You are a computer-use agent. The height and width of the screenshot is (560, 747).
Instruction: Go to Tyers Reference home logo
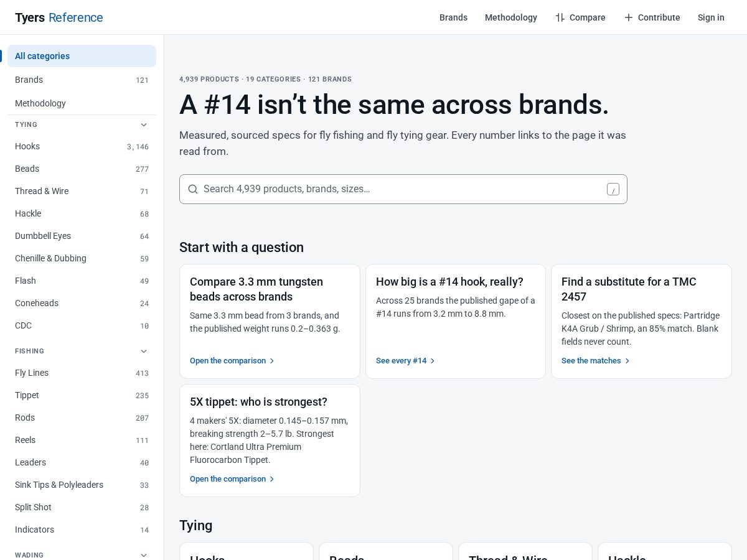[x=59, y=17]
